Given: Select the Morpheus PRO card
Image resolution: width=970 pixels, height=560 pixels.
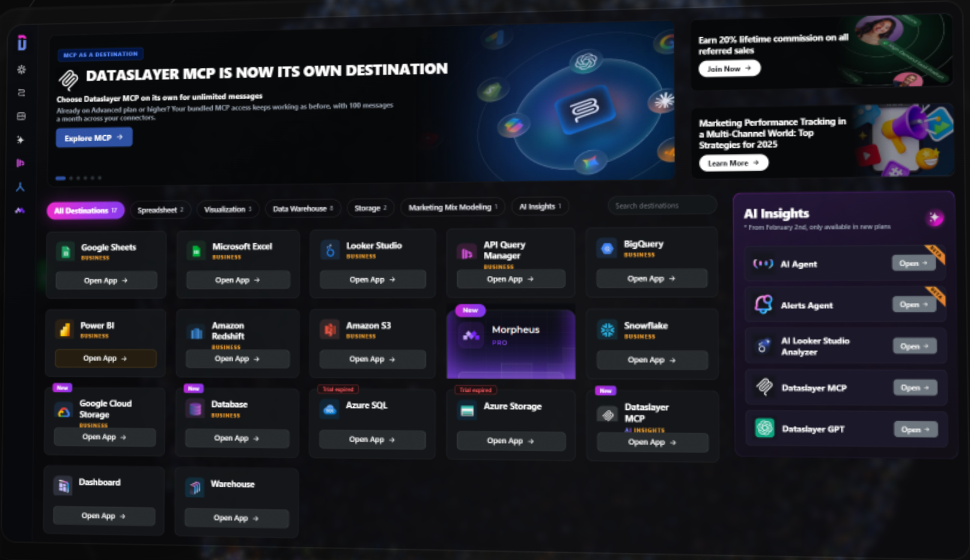Looking at the screenshot, I should click(511, 344).
